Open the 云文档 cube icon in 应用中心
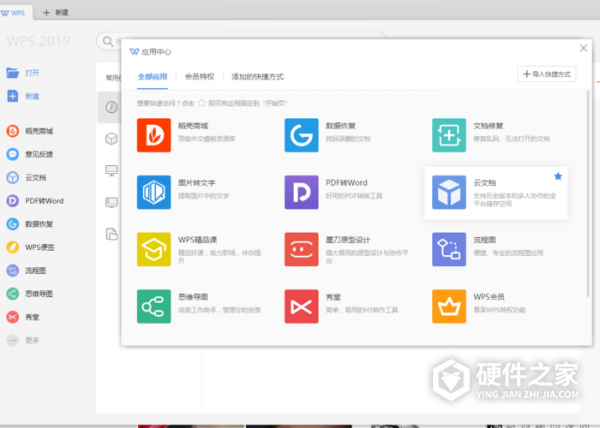600x428 pixels. coord(449,192)
